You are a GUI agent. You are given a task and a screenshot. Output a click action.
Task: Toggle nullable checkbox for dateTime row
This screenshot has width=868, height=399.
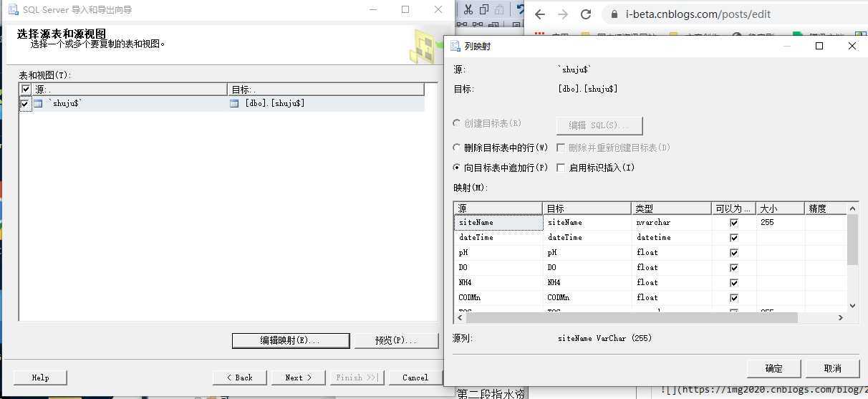coord(733,238)
